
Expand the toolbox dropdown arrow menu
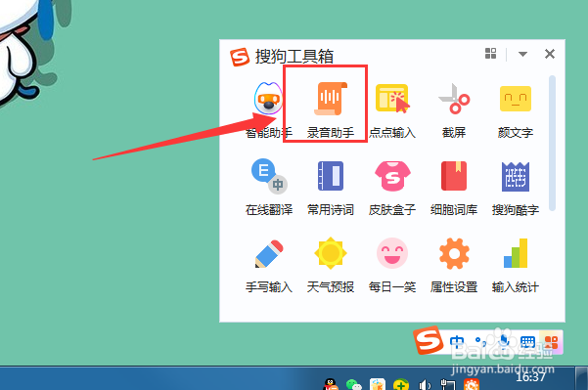[522, 54]
